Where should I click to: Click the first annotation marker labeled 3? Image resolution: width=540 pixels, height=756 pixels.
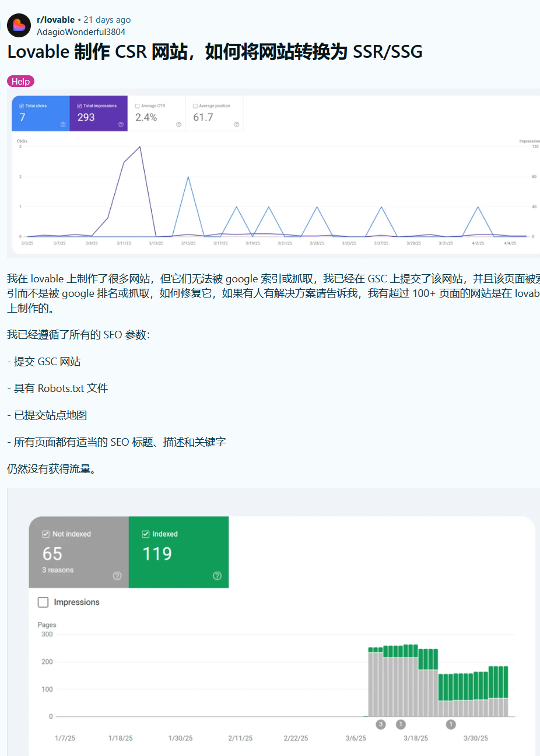coord(381,724)
